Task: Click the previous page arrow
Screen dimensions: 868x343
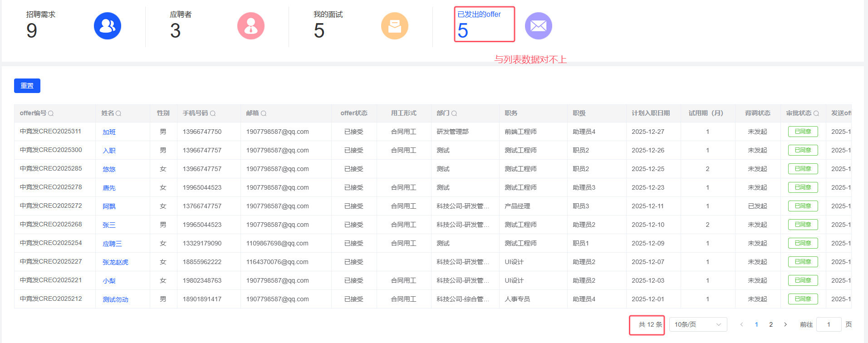Action: (x=742, y=324)
